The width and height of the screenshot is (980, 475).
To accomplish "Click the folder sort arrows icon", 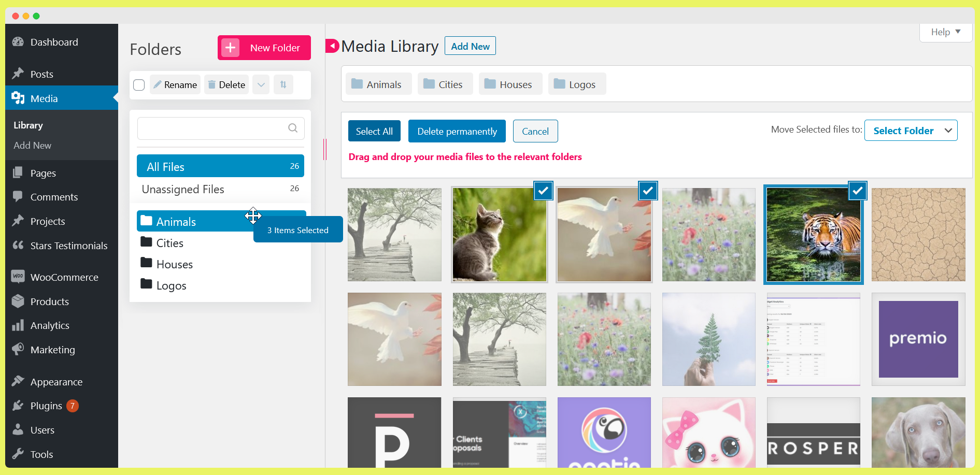I will pyautogui.click(x=283, y=84).
